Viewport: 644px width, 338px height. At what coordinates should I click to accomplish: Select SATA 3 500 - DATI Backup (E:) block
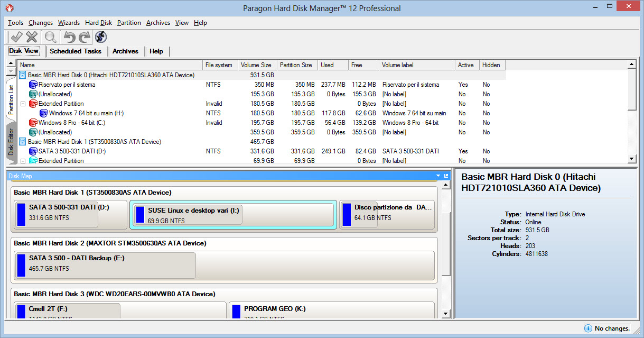[224, 265]
